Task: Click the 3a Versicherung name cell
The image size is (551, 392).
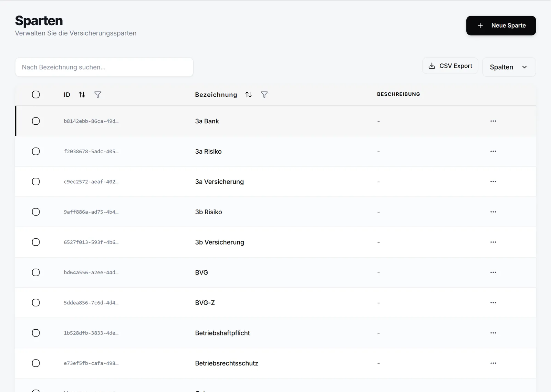Action: pos(219,182)
